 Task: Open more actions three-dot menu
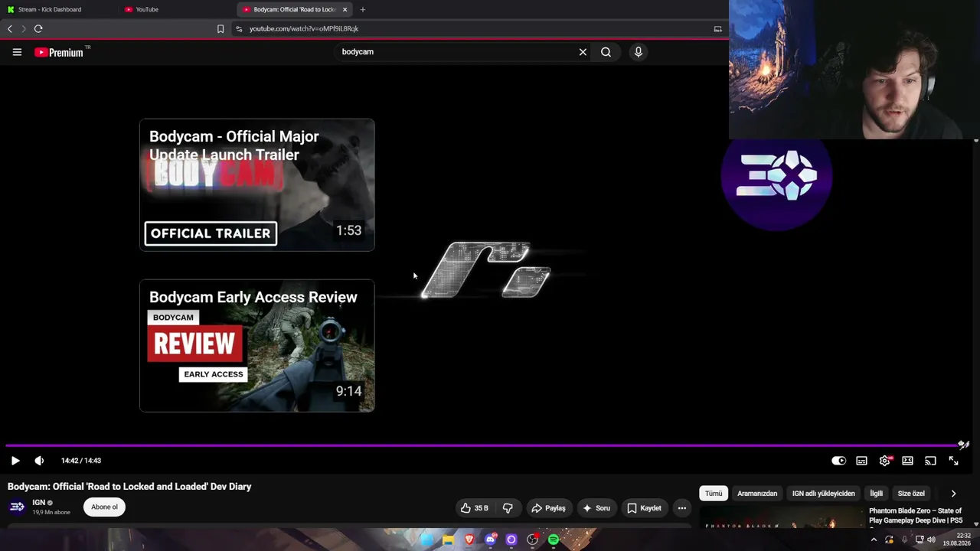coord(681,508)
